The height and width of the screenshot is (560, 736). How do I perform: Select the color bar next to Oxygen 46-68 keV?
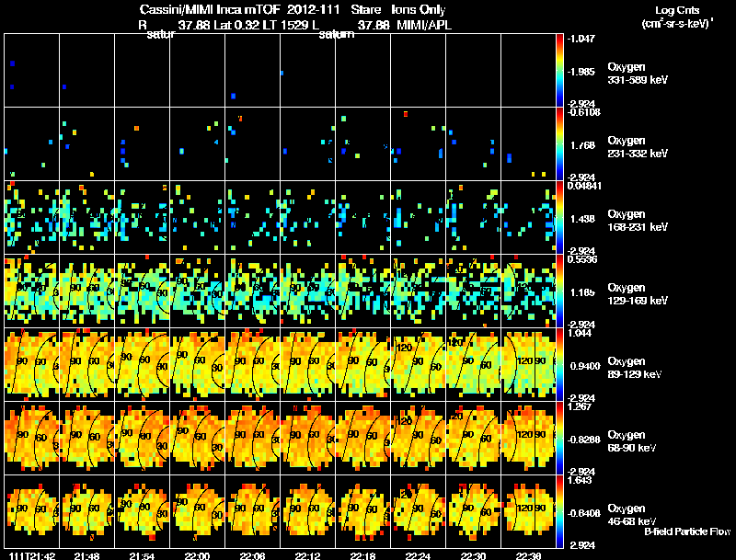point(559,511)
